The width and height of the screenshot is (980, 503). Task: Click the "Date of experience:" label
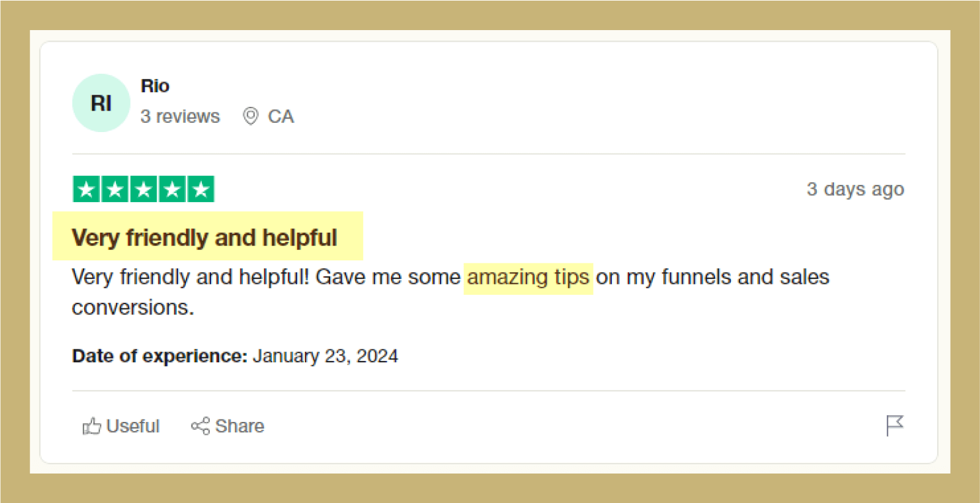pyautogui.click(x=160, y=356)
